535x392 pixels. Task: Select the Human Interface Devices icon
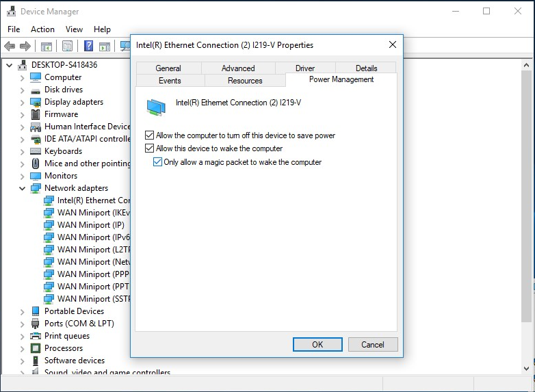pyautogui.click(x=36, y=127)
